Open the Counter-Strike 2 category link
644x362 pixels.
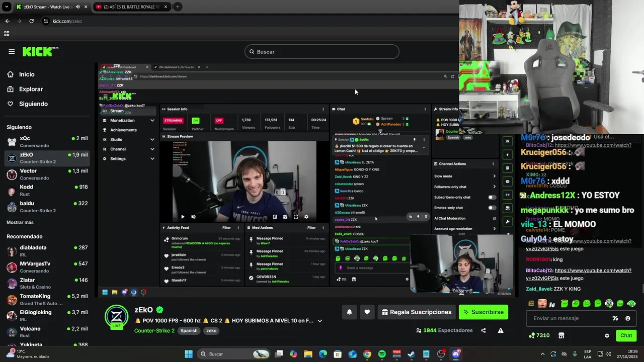coord(154,331)
